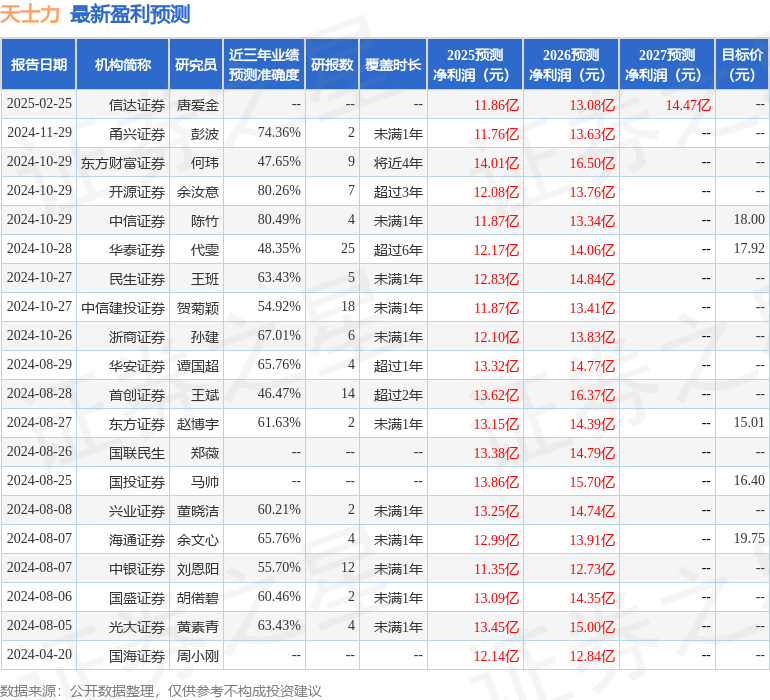Click 海通证券 institution name

click(x=137, y=539)
